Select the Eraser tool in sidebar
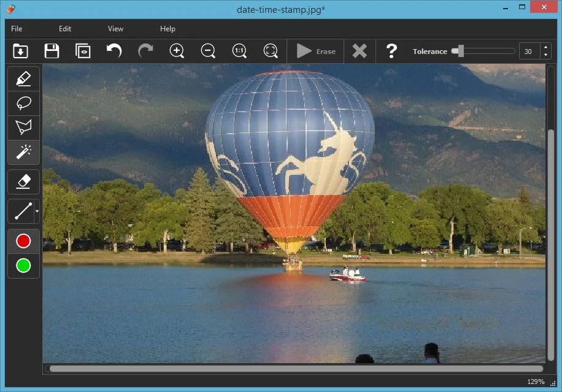 (x=23, y=182)
